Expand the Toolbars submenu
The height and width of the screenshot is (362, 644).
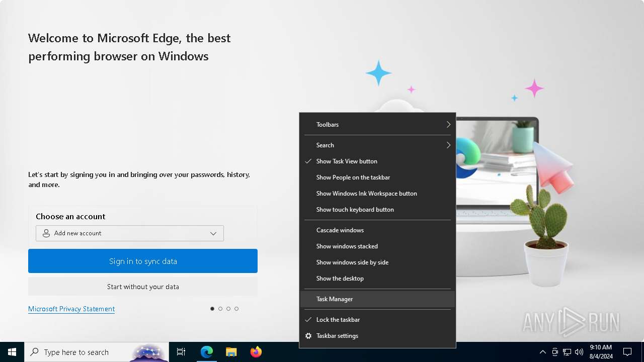[x=378, y=125]
